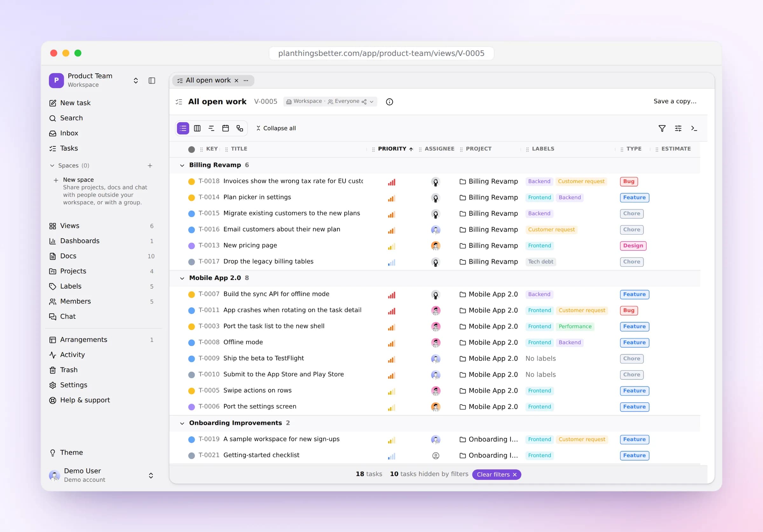Collapse the Mobile App 2.0 group
Screen dimensions: 763x532
pyautogui.click(x=182, y=278)
